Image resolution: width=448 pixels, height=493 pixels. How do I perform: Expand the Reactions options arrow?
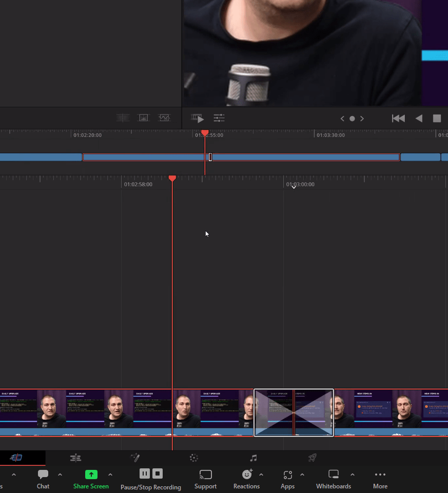[261, 475]
